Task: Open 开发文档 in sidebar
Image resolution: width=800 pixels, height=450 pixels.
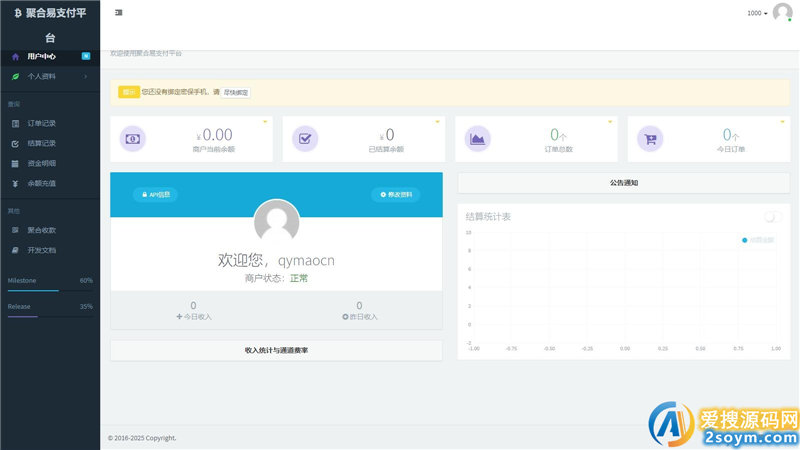Action: 41,250
